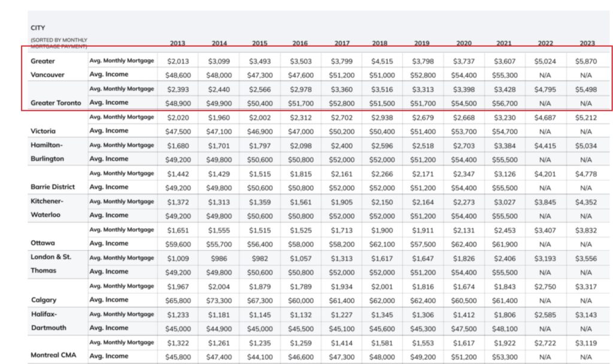Screen dimensions: 613x364
Task: Click Ottawa's $59,600 income in 2013
Action: point(178,244)
